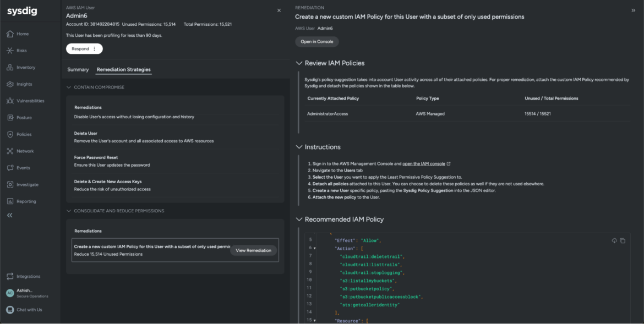This screenshot has width=644, height=324.
Task: Open the Risks section icon
Action: click(10, 51)
